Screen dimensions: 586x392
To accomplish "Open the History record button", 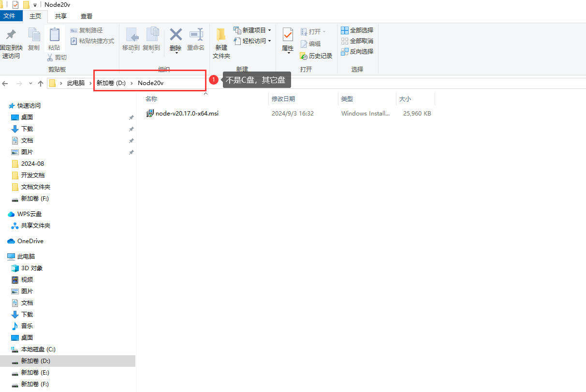I will [316, 56].
